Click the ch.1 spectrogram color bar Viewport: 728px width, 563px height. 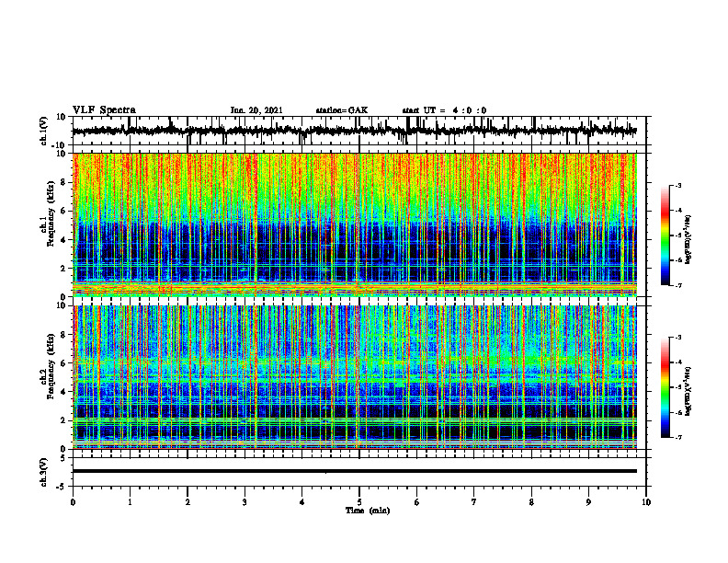tap(665, 236)
